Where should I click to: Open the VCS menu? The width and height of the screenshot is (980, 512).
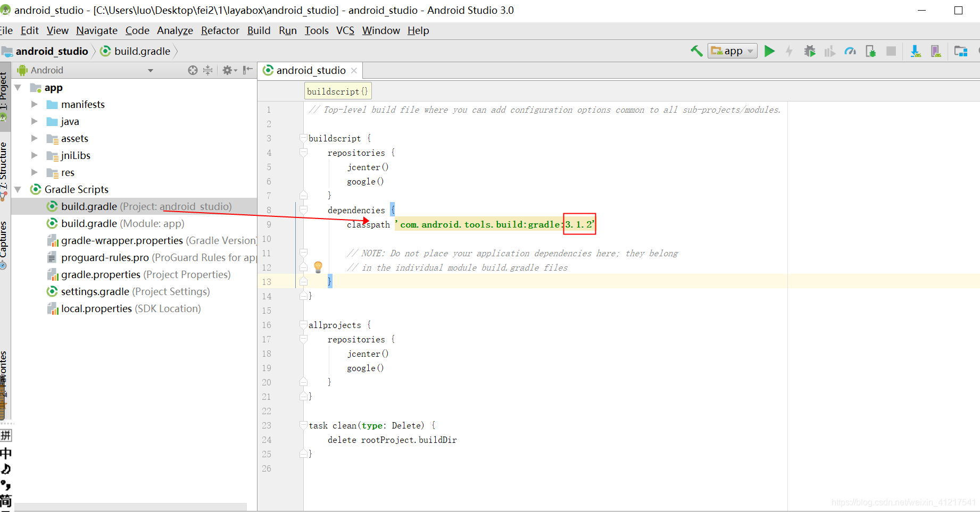345,30
